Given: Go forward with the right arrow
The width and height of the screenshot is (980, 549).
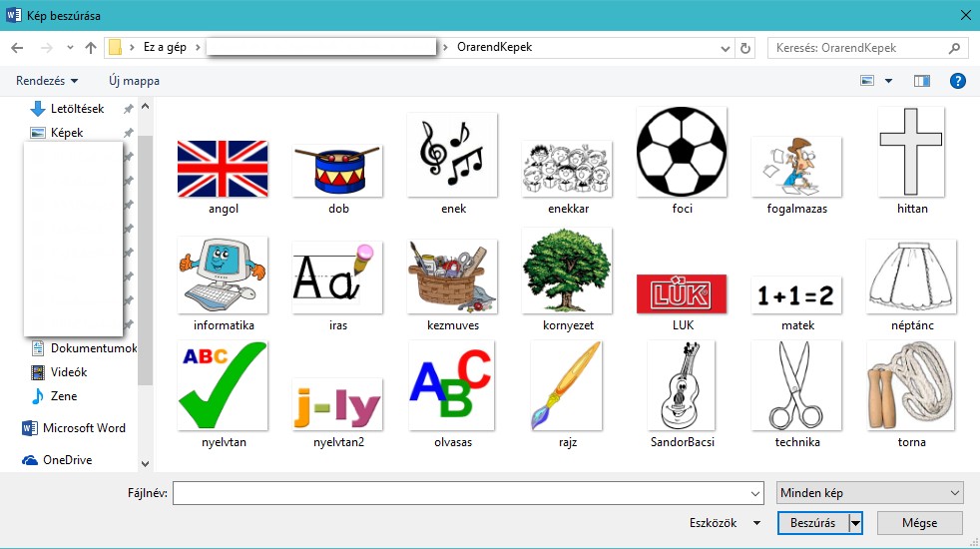Looking at the screenshot, I should [x=46, y=48].
